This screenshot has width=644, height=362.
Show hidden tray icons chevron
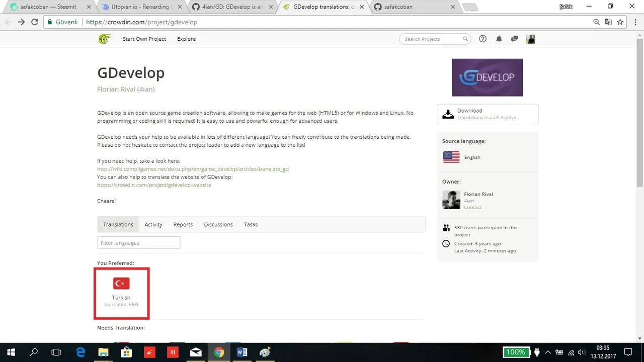click(548, 352)
